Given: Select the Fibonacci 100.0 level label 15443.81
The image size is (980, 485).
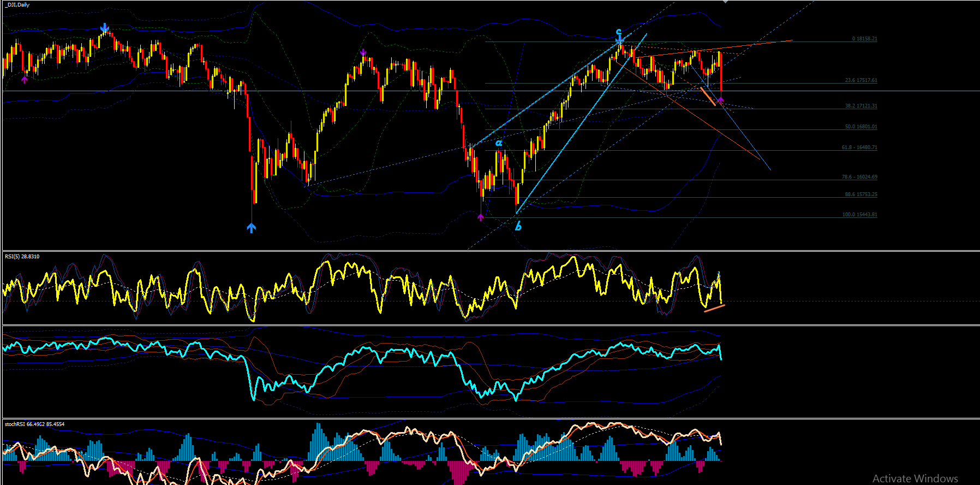Looking at the screenshot, I should pos(860,215).
